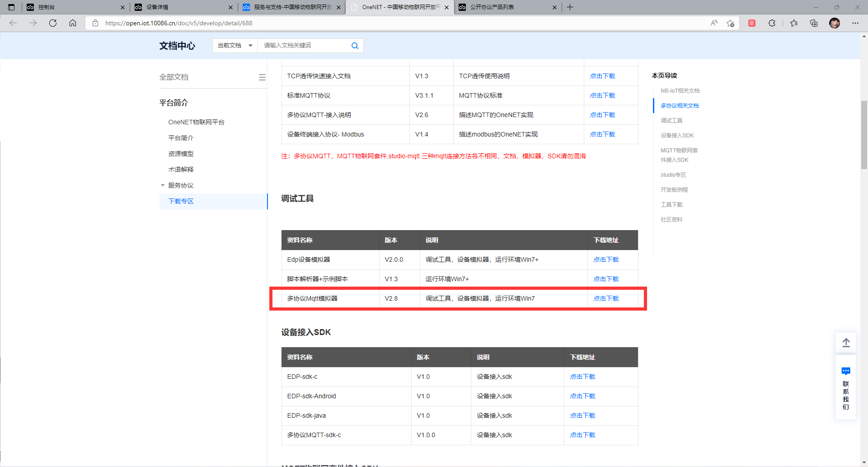Open the browser Extensions icon
868x467 pixels.
tap(772, 23)
